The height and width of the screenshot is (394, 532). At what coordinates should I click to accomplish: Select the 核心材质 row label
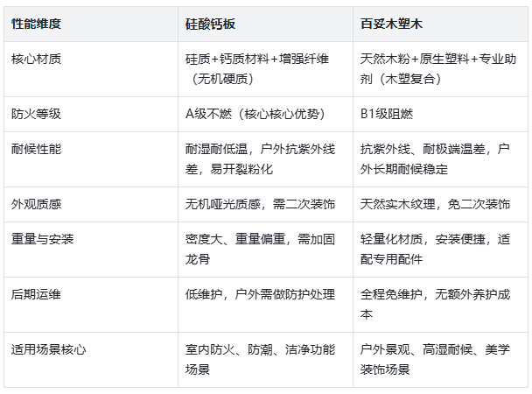[37, 60]
